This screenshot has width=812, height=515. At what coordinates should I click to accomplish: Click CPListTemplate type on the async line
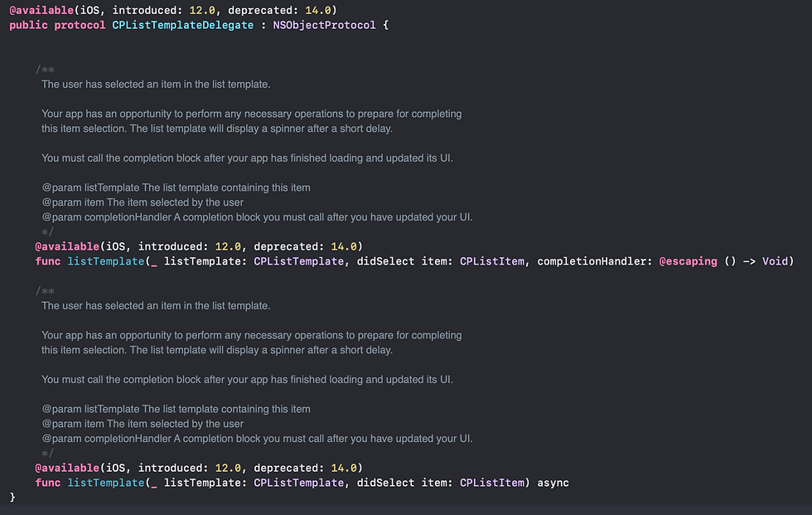pyautogui.click(x=299, y=483)
